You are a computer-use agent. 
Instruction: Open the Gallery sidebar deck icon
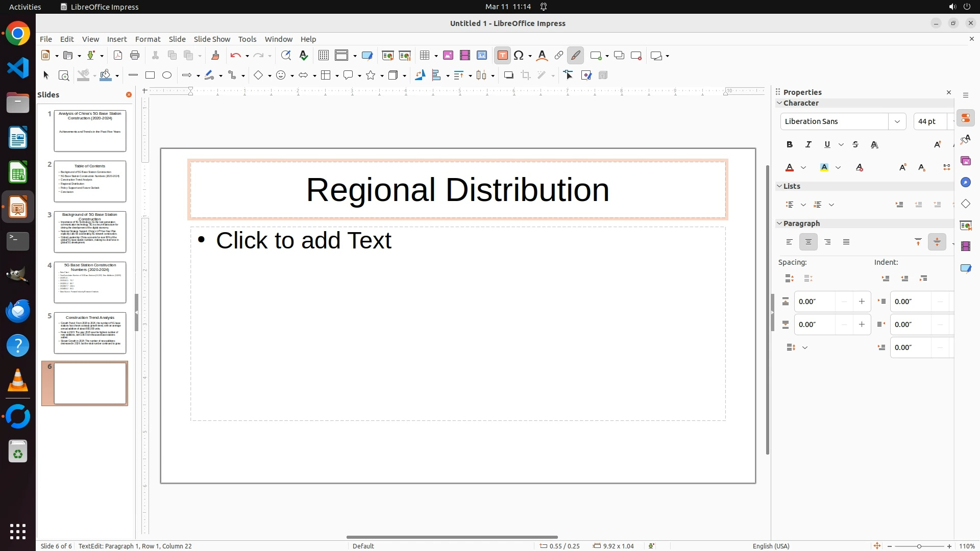point(966,161)
